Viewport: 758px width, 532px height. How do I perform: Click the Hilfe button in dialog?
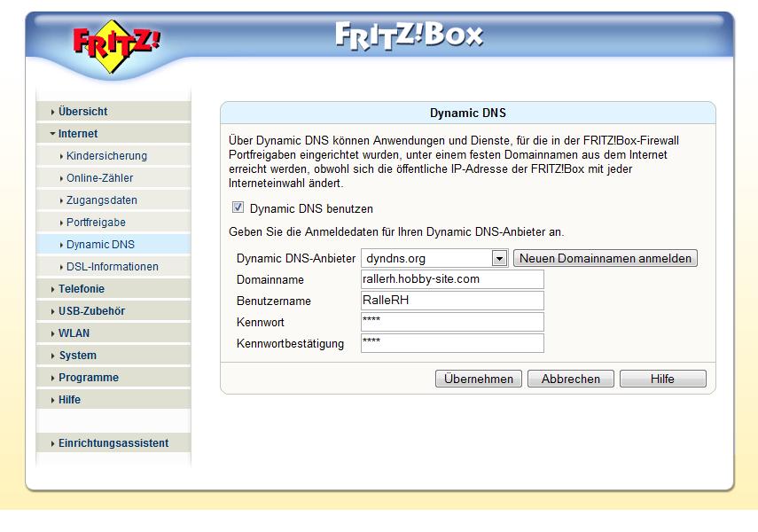click(663, 379)
